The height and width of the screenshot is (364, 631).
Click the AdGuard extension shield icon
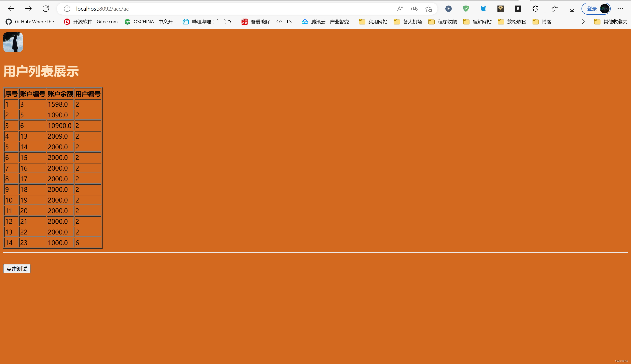[466, 8]
